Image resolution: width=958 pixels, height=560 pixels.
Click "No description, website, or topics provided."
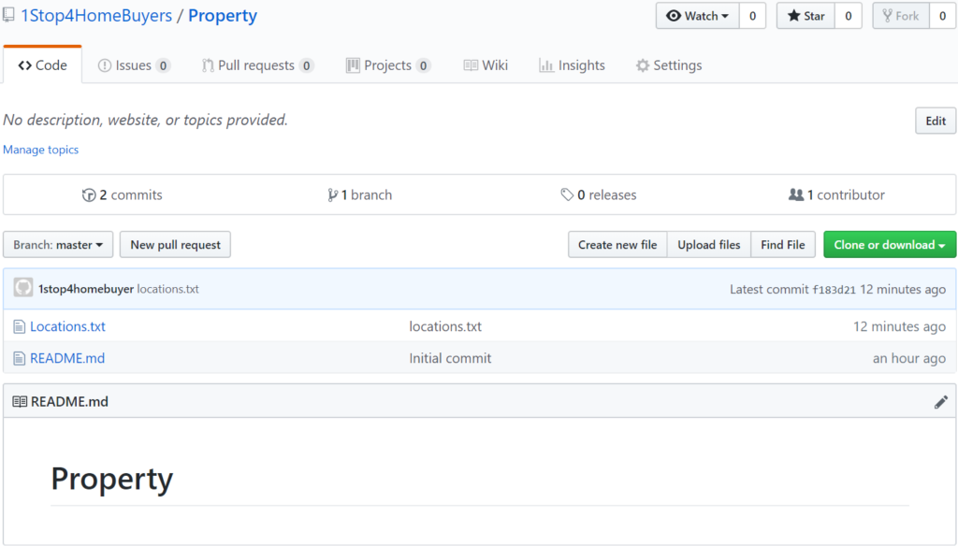145,120
